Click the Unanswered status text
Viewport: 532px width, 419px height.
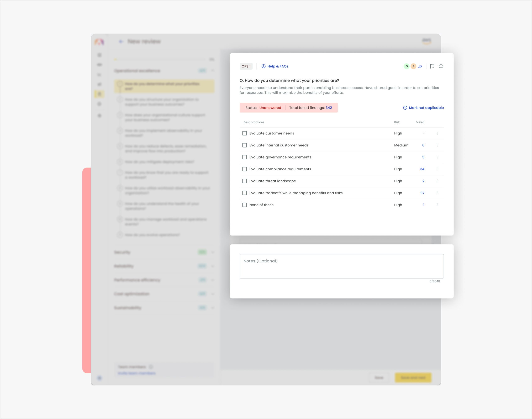(270, 108)
